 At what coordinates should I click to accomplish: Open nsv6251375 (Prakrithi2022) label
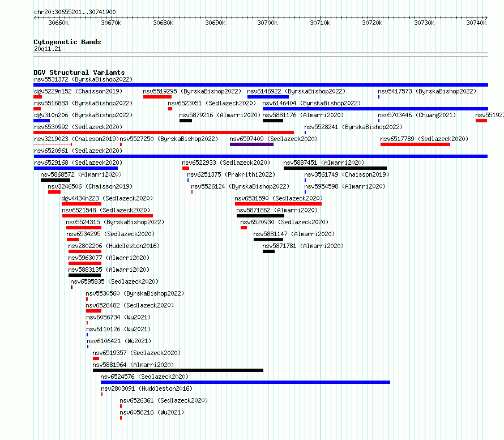[231, 174]
